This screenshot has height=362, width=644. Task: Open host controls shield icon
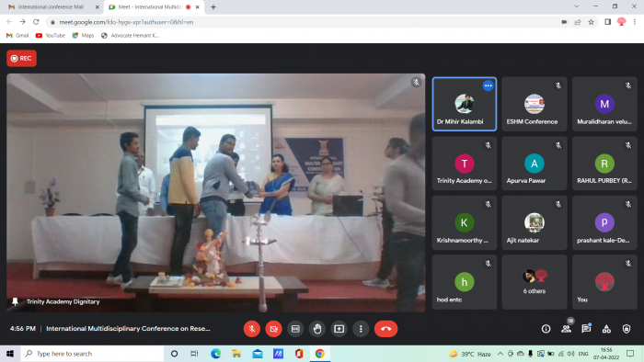[x=627, y=329]
